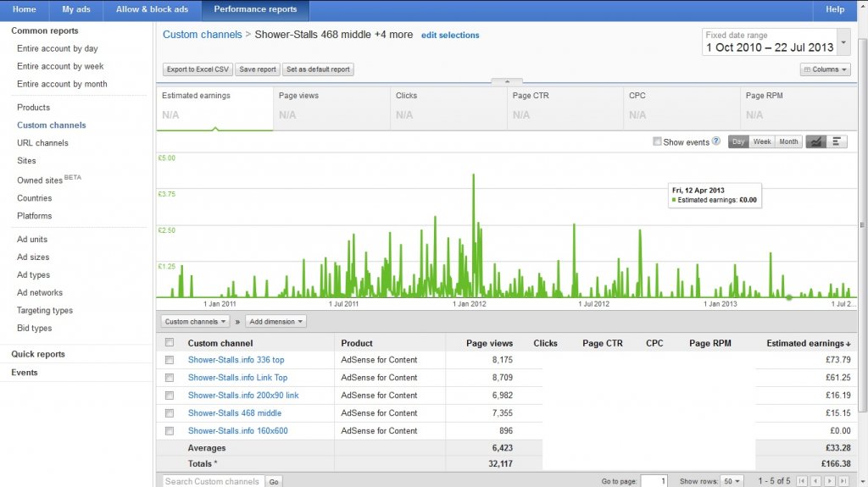Go to next page arrow icon

pyautogui.click(x=829, y=481)
